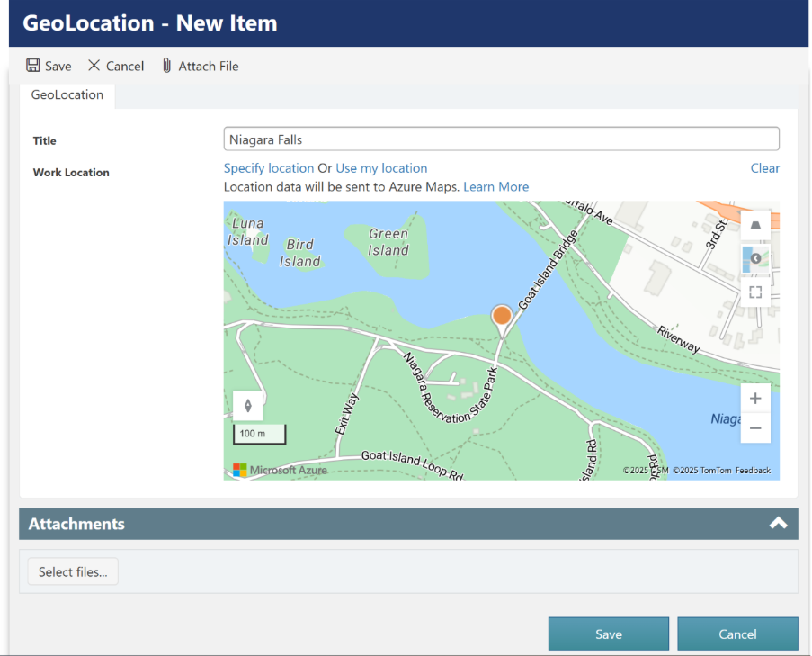The image size is (812, 656).
Task: Zoom in on the map
Action: (x=755, y=399)
